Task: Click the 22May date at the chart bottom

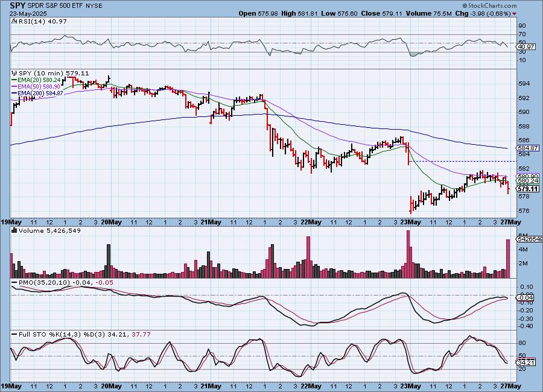Action: tap(311, 386)
